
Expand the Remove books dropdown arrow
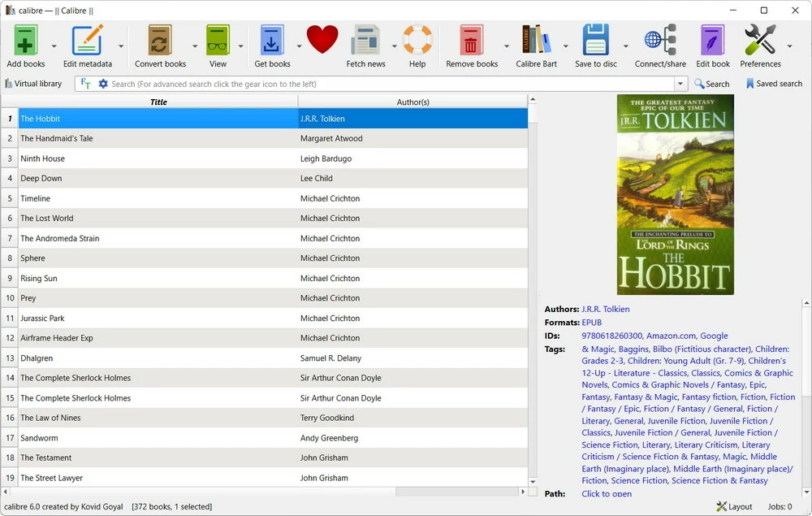pos(506,46)
